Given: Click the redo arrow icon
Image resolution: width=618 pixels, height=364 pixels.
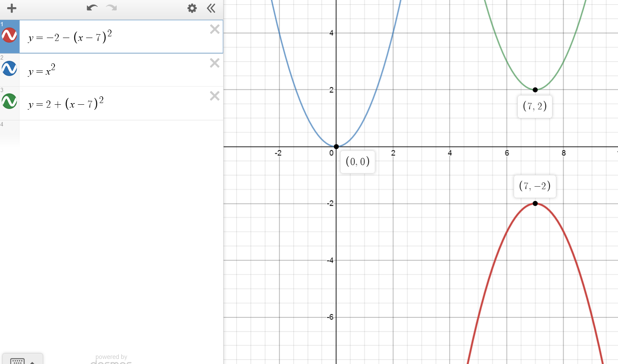Looking at the screenshot, I should click(112, 8).
